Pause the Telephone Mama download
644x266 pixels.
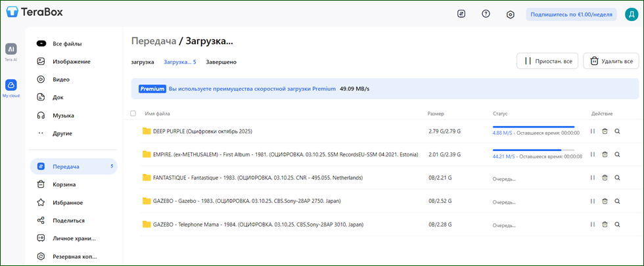point(592,225)
